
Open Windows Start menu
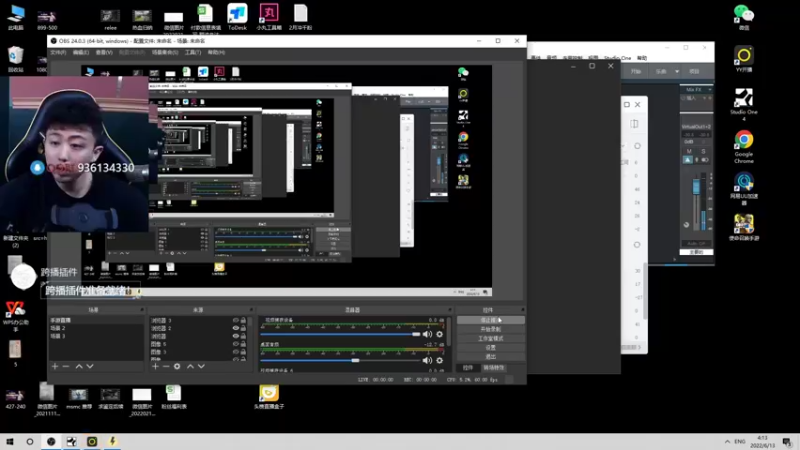pyautogui.click(x=10, y=441)
